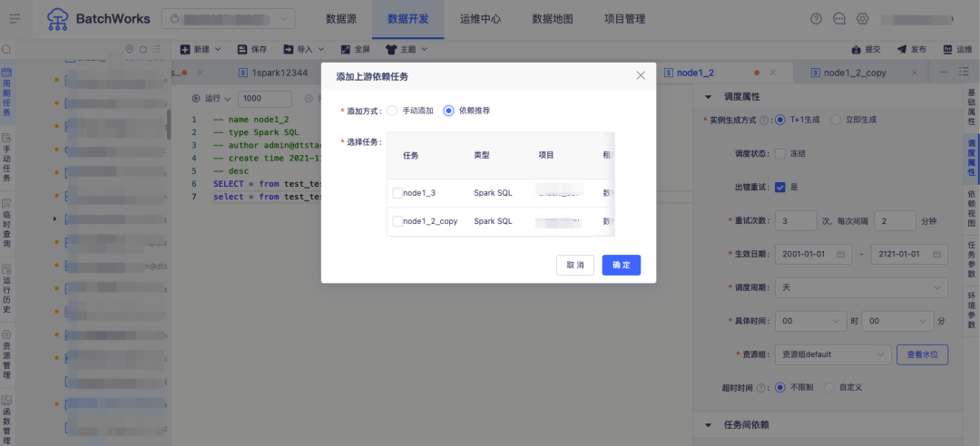The height and width of the screenshot is (446, 980).
Task: Click the 全屏 fullscreen toolbar button
Action: (355, 49)
